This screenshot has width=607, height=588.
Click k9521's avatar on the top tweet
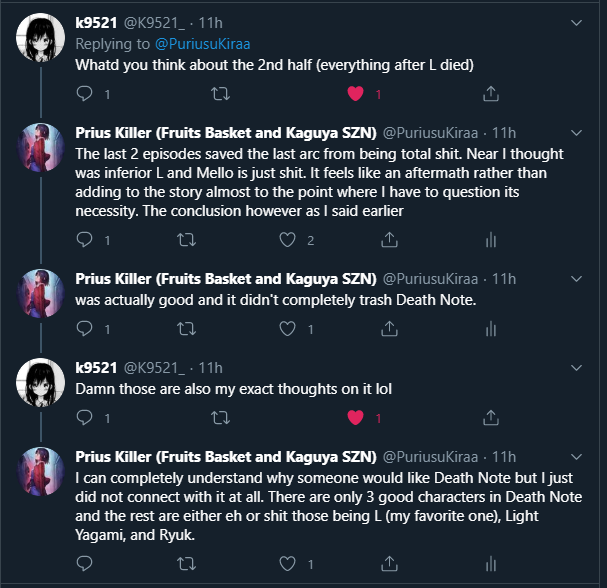[x=41, y=38]
